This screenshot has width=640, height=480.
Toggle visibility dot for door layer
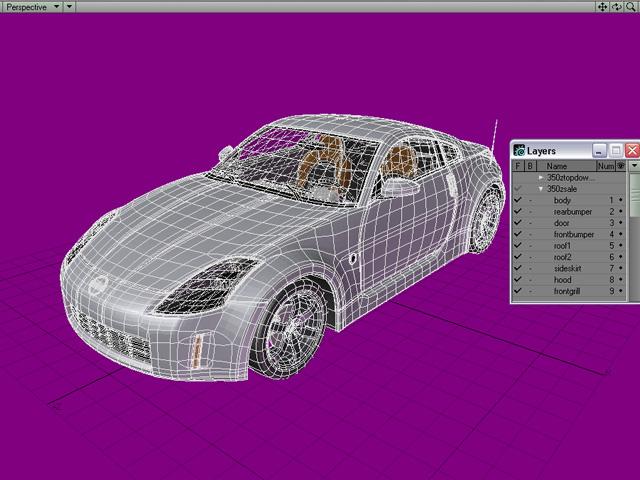click(x=620, y=223)
